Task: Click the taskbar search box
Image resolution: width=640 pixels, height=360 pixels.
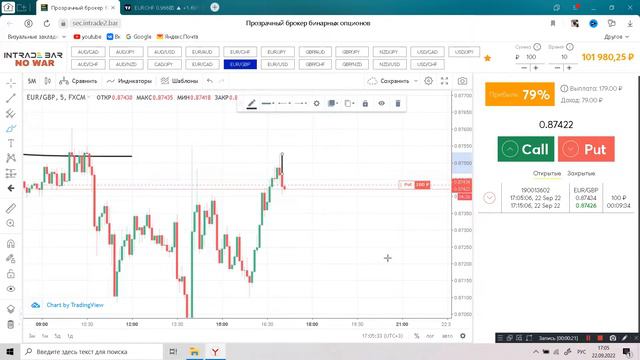Action: tap(92, 351)
